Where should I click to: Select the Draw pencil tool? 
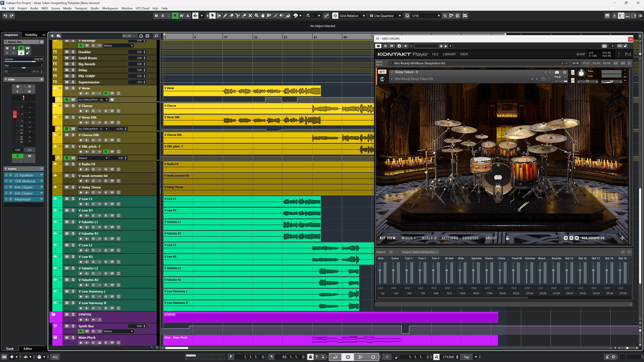click(225, 16)
